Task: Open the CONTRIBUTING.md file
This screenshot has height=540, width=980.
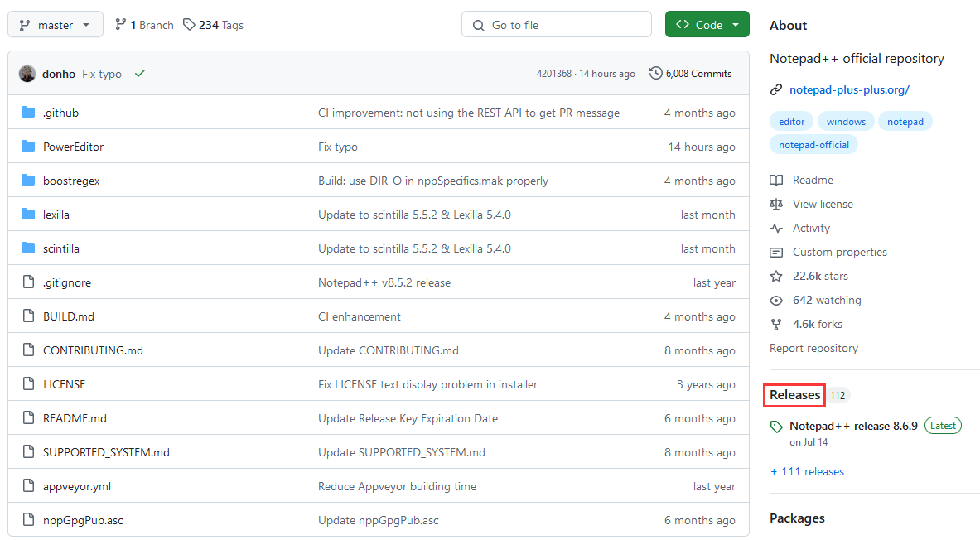Action: pyautogui.click(x=93, y=350)
